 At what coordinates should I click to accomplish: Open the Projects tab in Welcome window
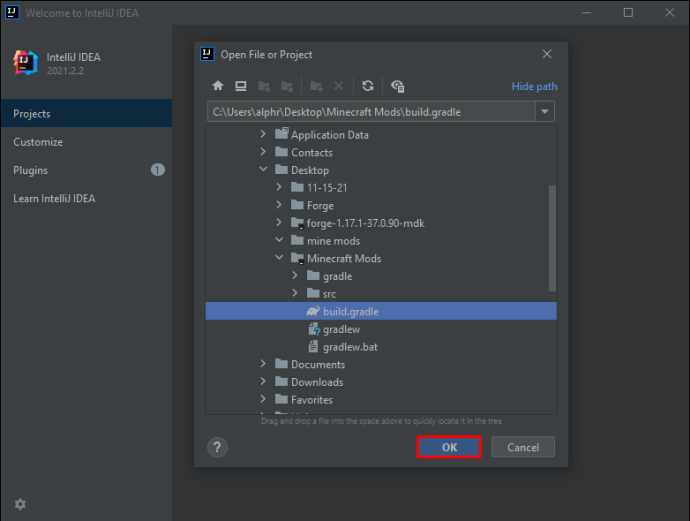click(x=86, y=114)
